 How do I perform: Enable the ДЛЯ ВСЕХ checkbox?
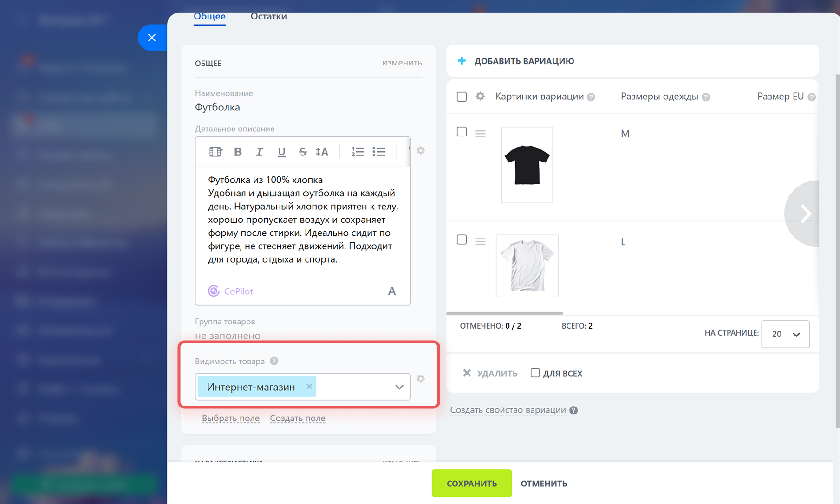[x=535, y=373]
